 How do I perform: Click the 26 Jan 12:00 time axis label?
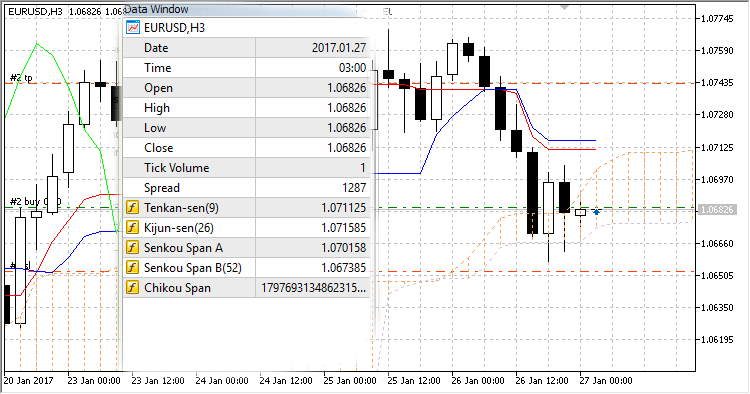pyautogui.click(x=541, y=381)
